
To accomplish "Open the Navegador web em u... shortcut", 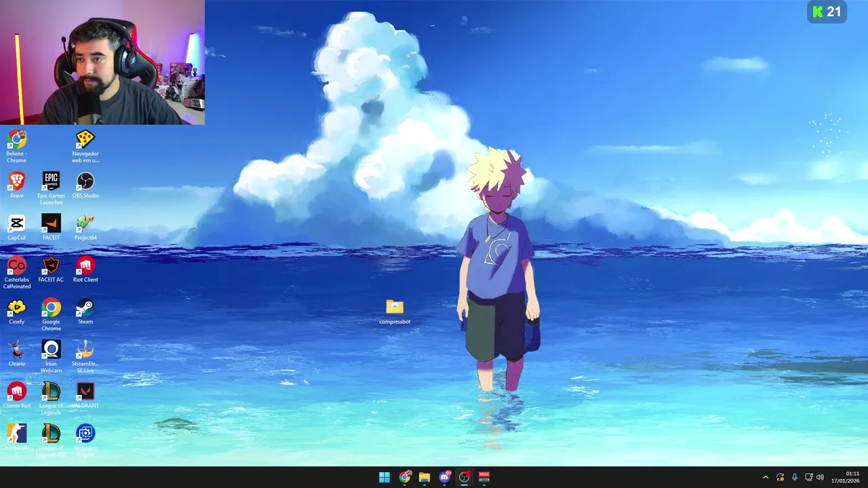I will click(85, 146).
